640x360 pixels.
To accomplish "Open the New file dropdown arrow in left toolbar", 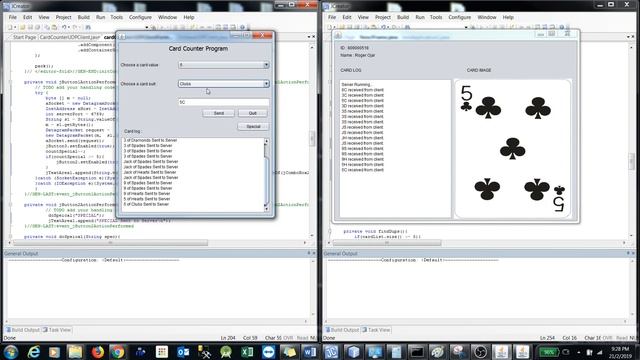I will 15,27.
